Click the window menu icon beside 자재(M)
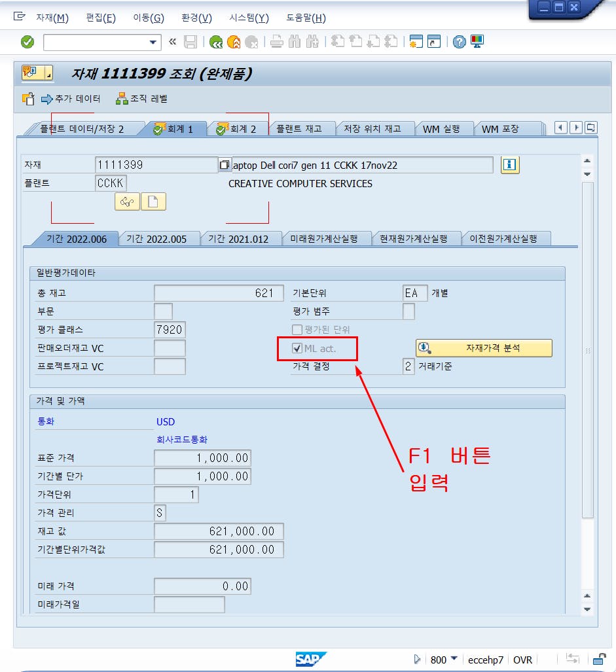The image size is (616, 672). pyautogui.click(x=19, y=16)
